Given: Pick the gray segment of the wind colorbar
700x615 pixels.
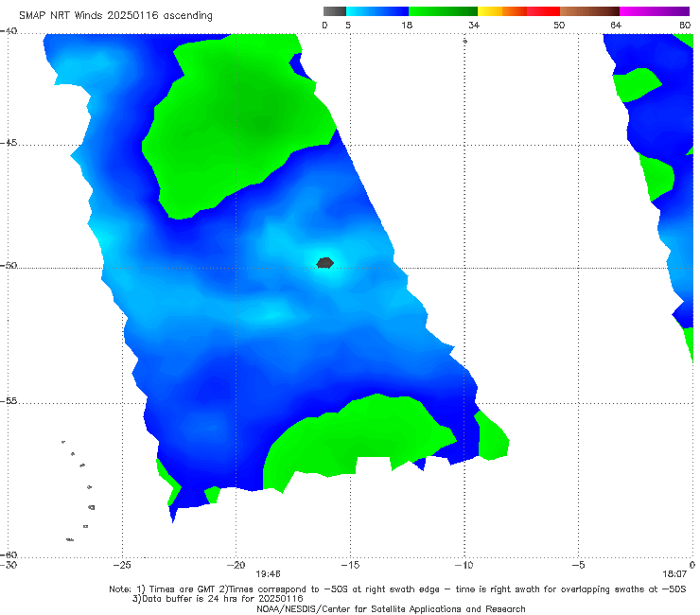Looking at the screenshot, I should click(335, 11).
